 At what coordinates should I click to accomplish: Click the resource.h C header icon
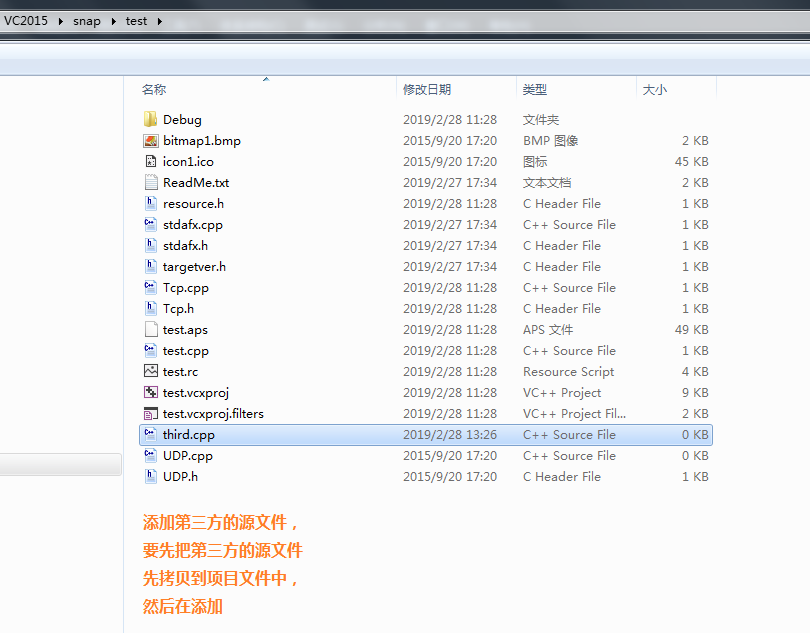click(x=150, y=203)
